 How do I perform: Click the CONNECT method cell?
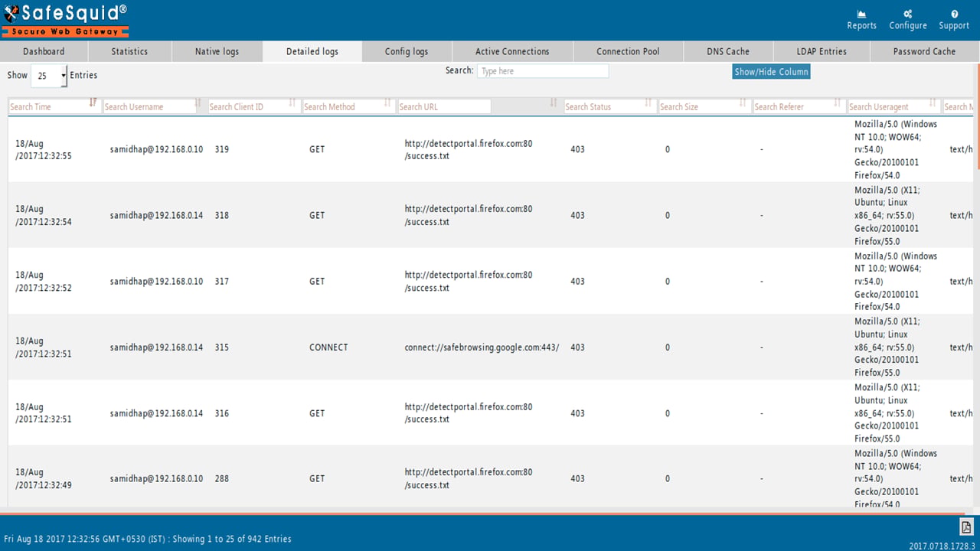point(328,347)
